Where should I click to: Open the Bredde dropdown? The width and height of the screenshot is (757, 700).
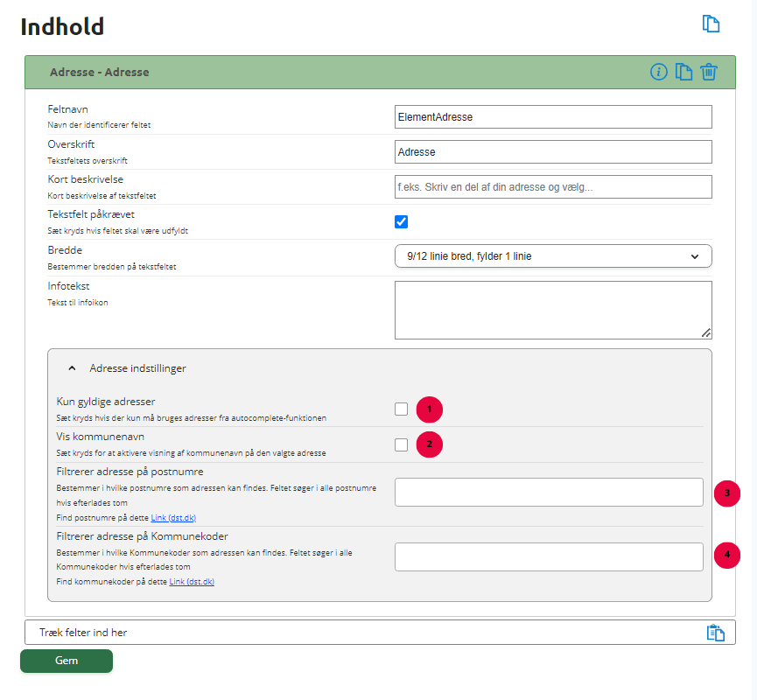point(553,255)
